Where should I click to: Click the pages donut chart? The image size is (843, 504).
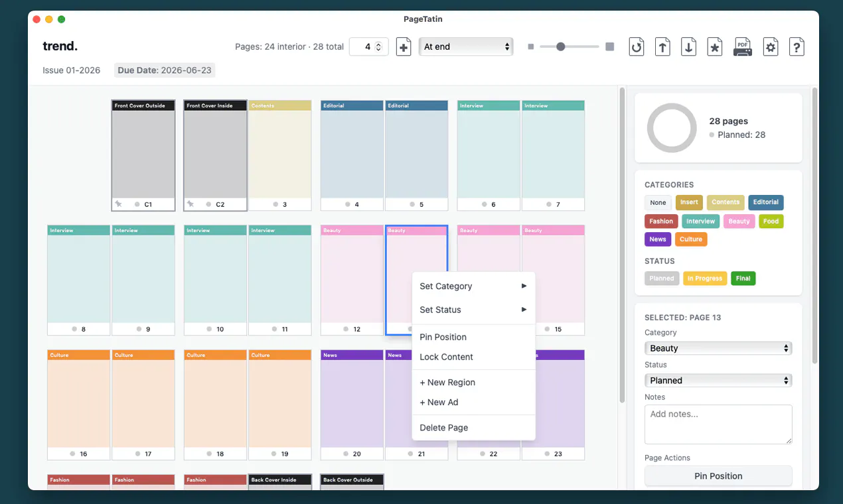(x=672, y=128)
